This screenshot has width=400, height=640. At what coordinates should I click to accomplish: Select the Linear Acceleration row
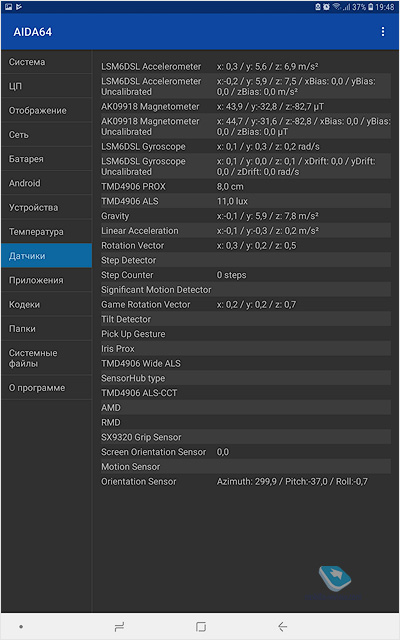coord(246,231)
